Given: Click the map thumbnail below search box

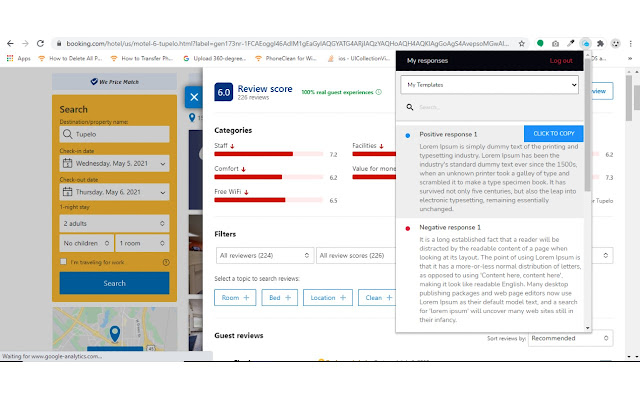Looking at the screenshot, I should [x=114, y=329].
